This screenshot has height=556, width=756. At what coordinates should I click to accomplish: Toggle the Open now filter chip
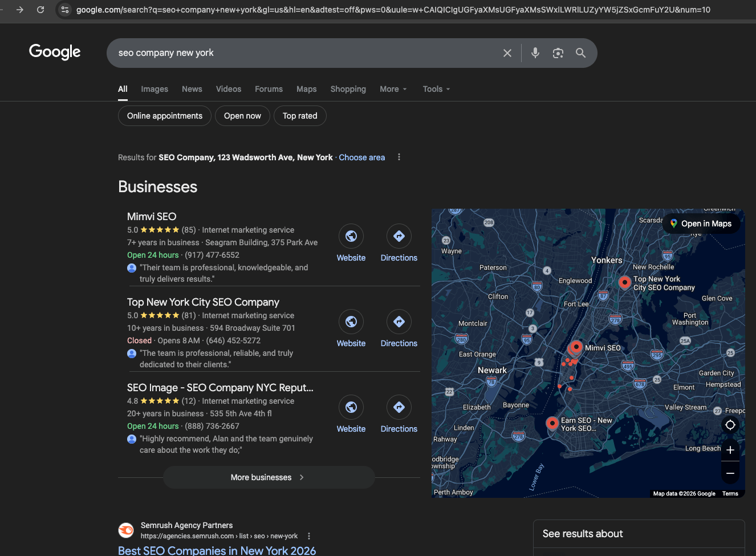point(242,116)
